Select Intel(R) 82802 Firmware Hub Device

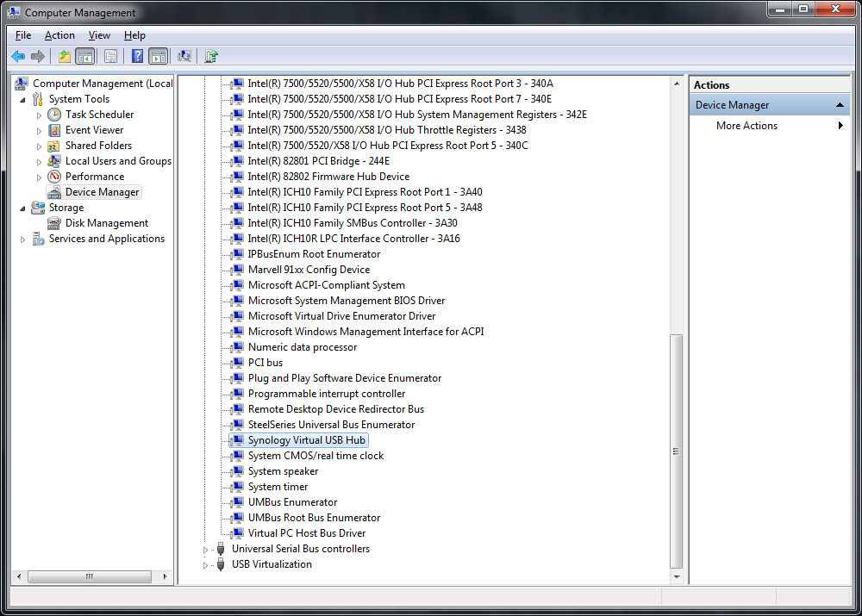328,177
